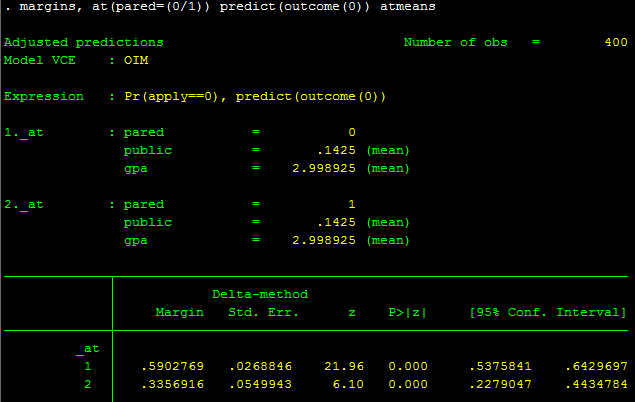Click the 95% Conf. Interval header

548,313
